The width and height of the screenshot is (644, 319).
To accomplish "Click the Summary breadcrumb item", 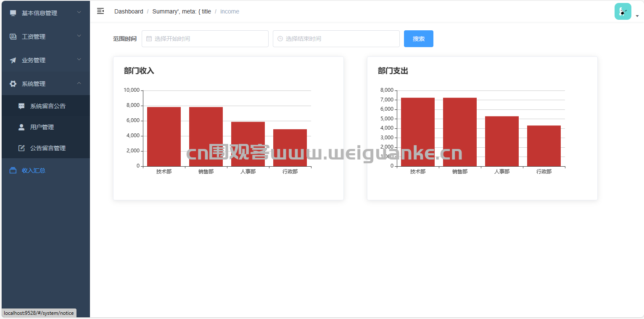I will coord(182,11).
